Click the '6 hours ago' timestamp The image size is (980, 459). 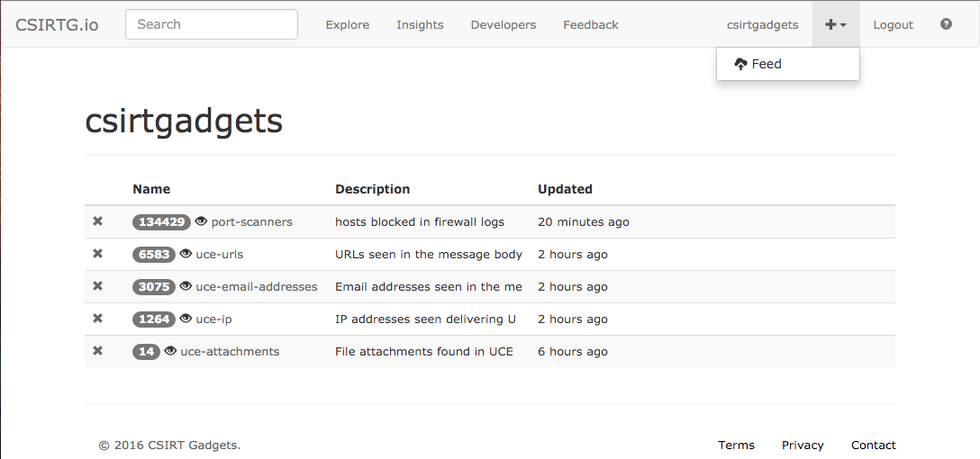coord(573,352)
